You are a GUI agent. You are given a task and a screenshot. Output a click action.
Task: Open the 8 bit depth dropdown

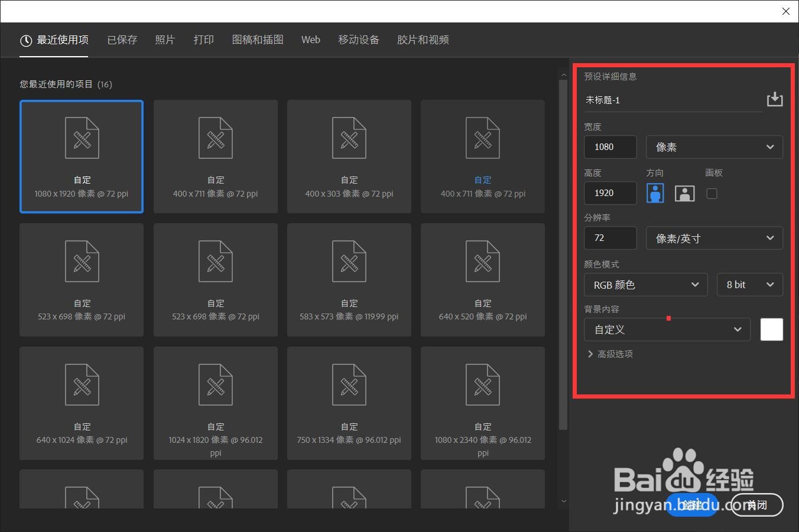750,285
